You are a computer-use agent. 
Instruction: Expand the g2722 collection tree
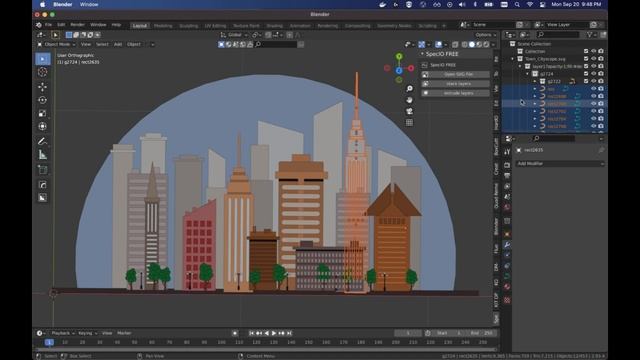(535, 81)
